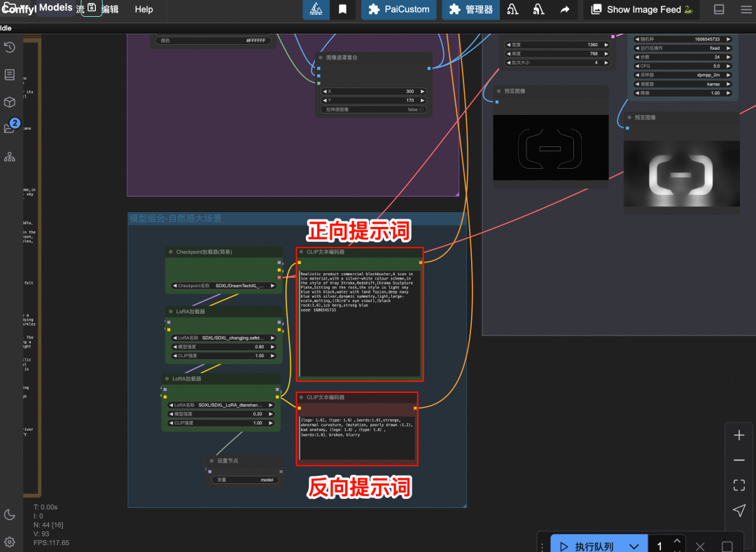The width and height of the screenshot is (756, 552).
Task: Click the 执行队列 run button
Action: [587, 546]
